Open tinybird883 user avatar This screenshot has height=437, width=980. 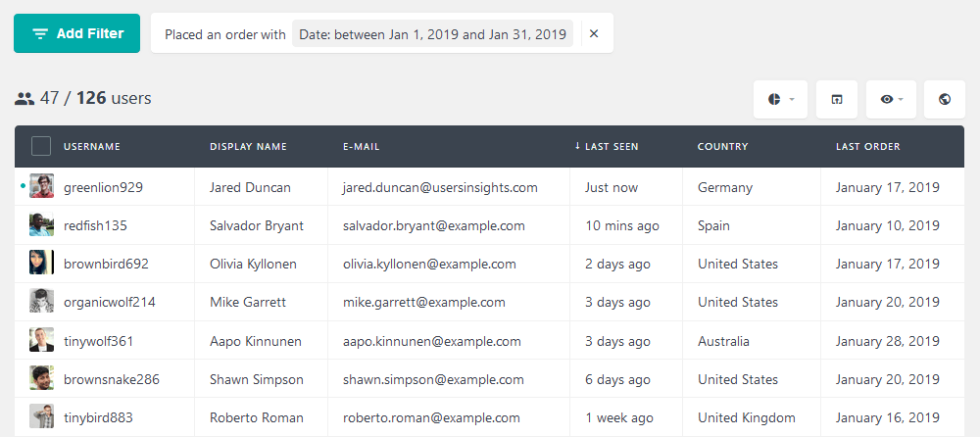tap(41, 416)
